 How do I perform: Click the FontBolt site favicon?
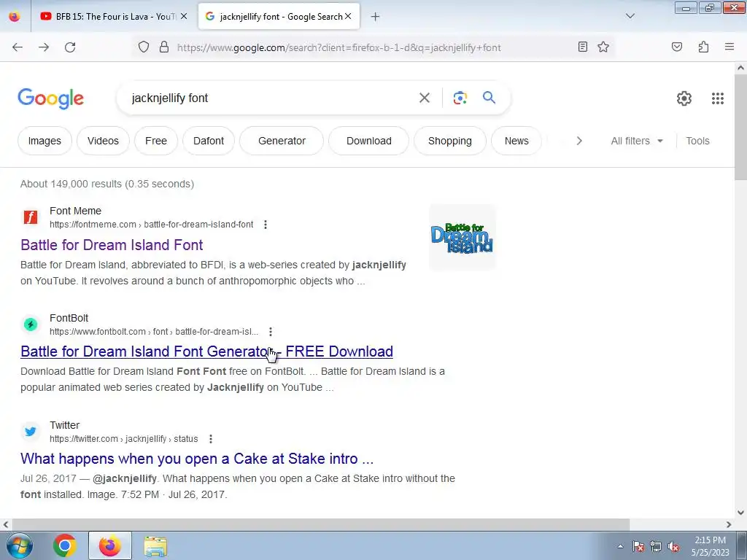click(31, 324)
